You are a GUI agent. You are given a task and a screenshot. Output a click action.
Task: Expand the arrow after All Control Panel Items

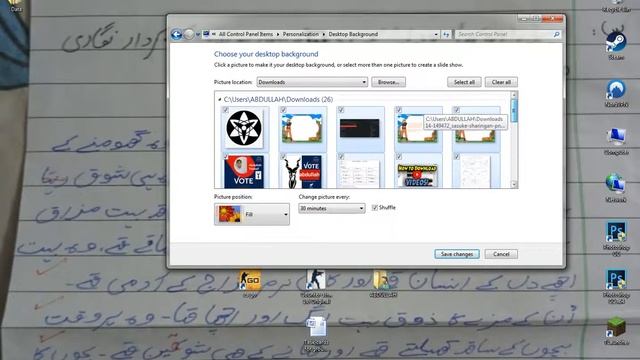(278, 34)
